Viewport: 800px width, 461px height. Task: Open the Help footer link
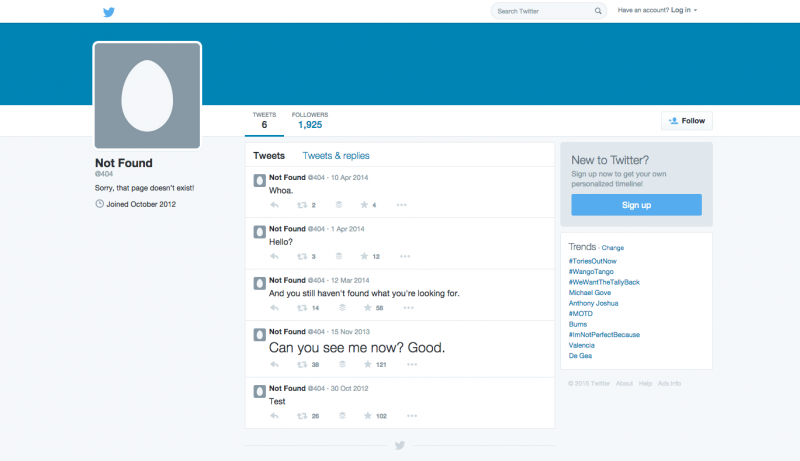[x=645, y=383]
